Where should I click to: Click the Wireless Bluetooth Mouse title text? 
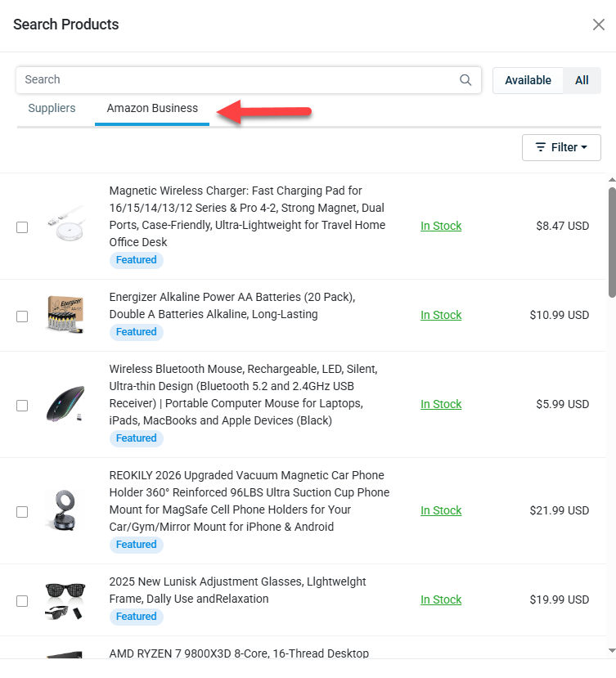pyautogui.click(x=243, y=395)
